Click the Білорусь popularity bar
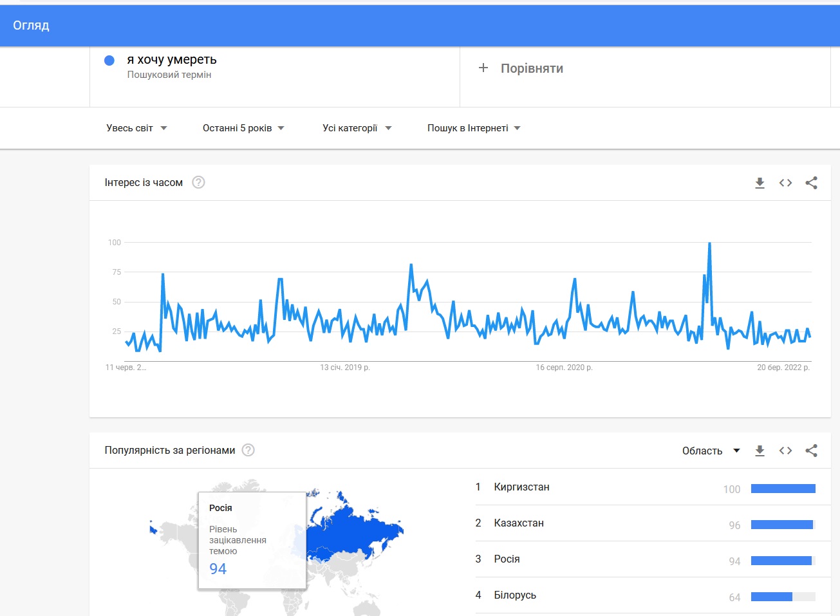Image resolution: width=840 pixels, height=616 pixels. click(x=783, y=597)
